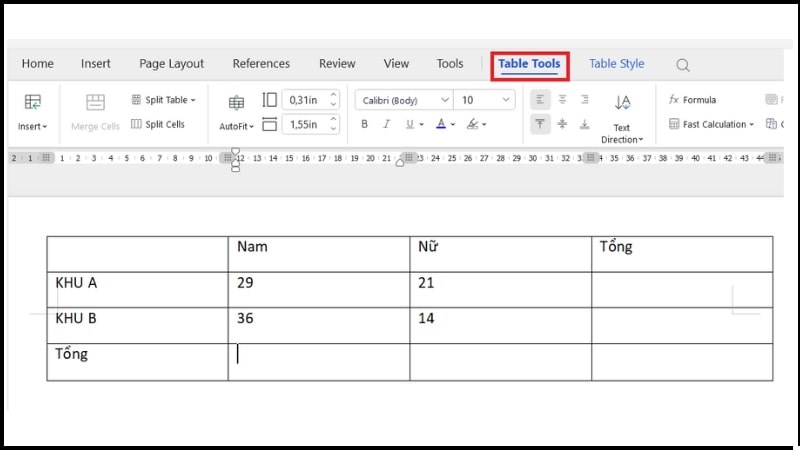Viewport: 800px width, 450px height.
Task: Toggle bold formatting
Action: [364, 125]
